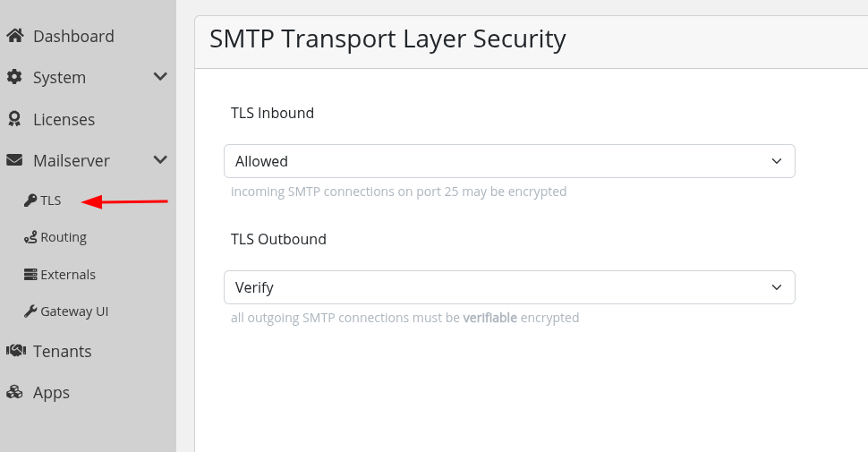Click the Routing route icon

pyautogui.click(x=30, y=238)
